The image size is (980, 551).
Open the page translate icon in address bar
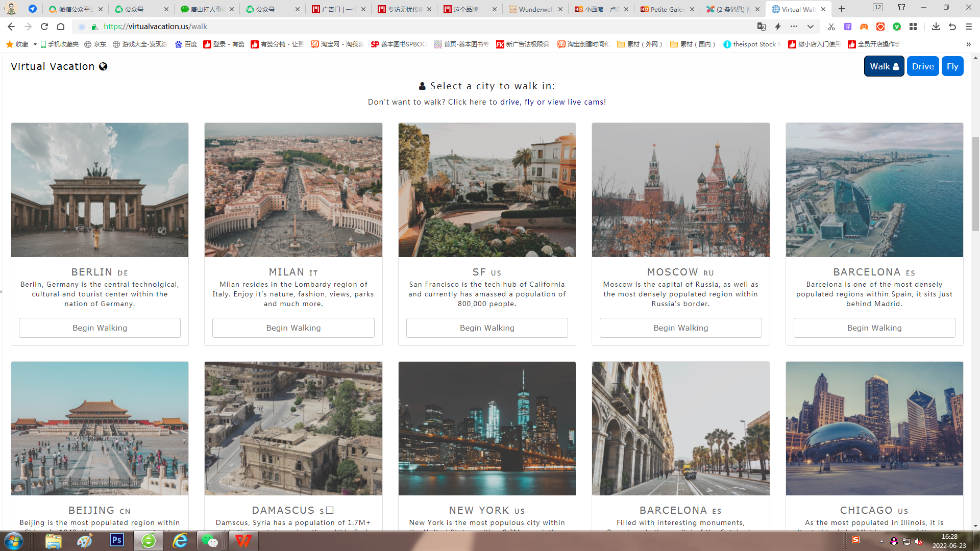(762, 27)
